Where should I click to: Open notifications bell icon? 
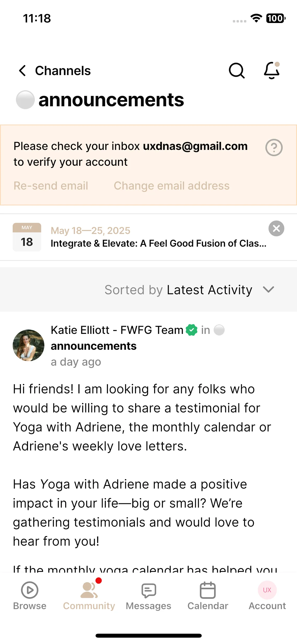click(x=272, y=70)
